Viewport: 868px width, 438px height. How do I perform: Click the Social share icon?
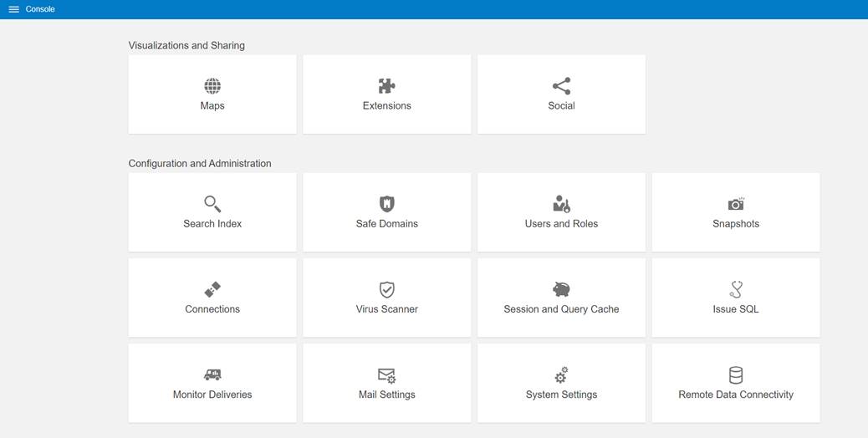[561, 86]
